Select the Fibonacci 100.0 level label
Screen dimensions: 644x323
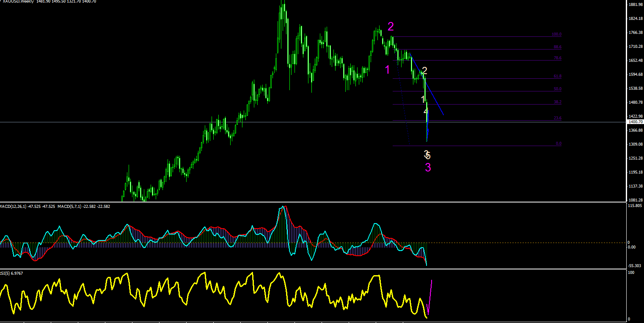(x=556, y=34)
